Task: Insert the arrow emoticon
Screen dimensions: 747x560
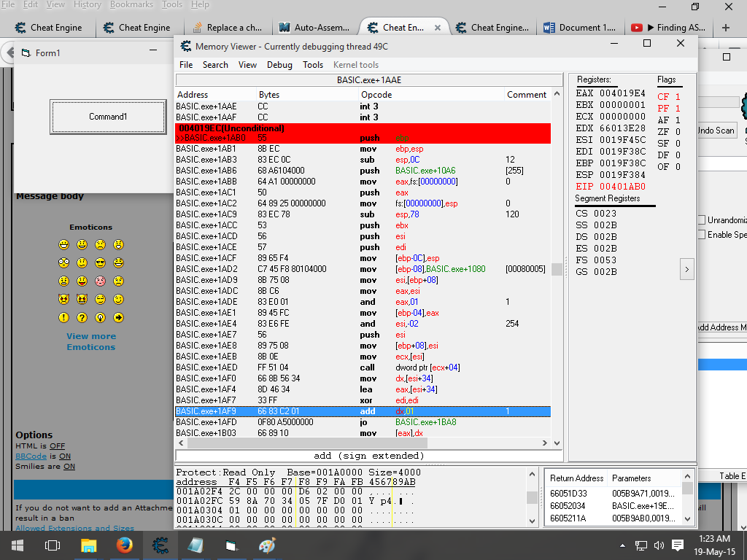Action: [118, 317]
